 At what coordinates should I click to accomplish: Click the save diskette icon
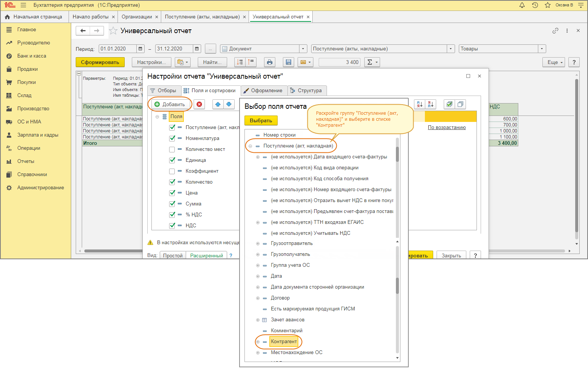[289, 62]
